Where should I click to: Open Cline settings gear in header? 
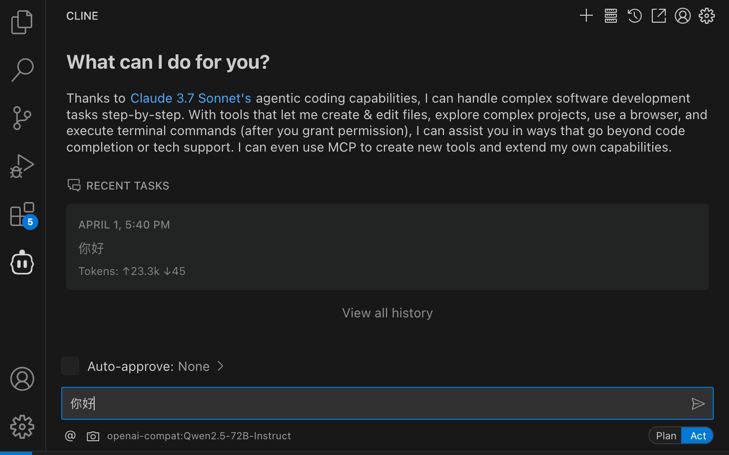[707, 16]
